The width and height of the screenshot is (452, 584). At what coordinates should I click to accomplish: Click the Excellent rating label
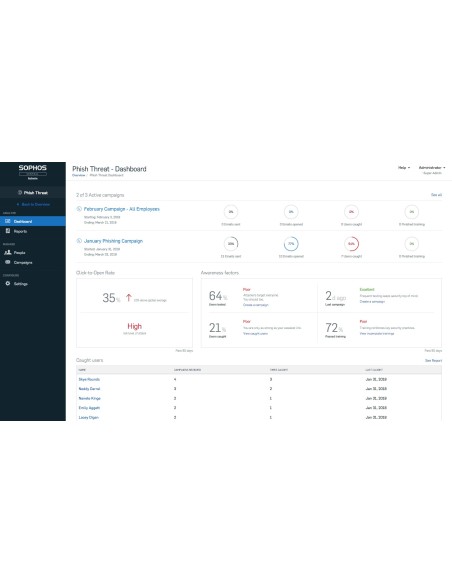(x=367, y=289)
